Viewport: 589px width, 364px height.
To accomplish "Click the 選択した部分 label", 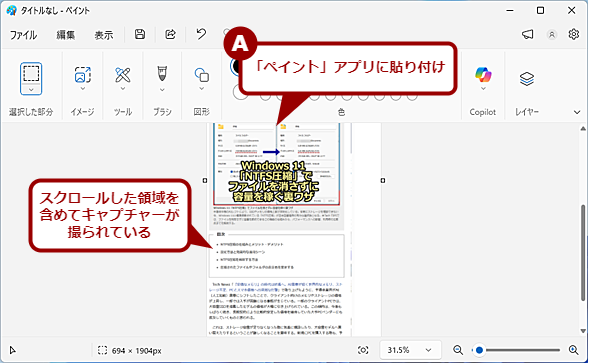I will coord(31,112).
